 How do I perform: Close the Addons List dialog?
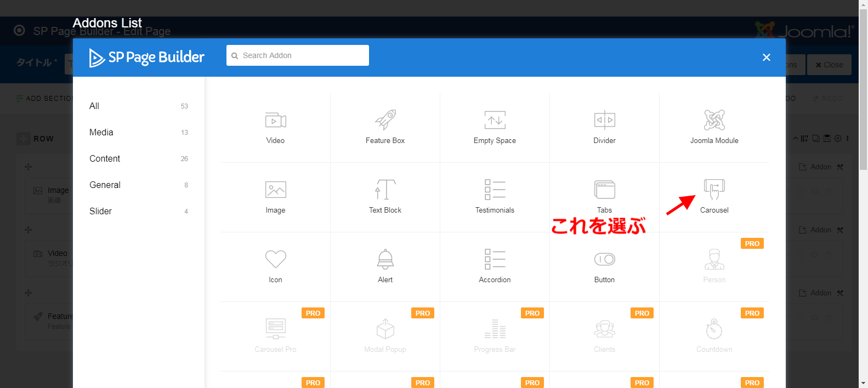(x=767, y=57)
